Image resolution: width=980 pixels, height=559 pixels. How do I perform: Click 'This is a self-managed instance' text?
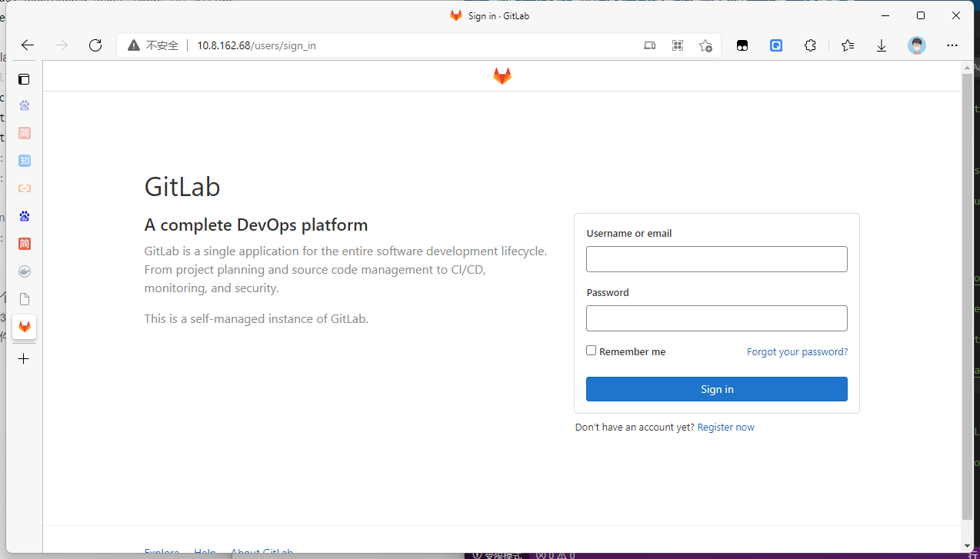point(256,318)
